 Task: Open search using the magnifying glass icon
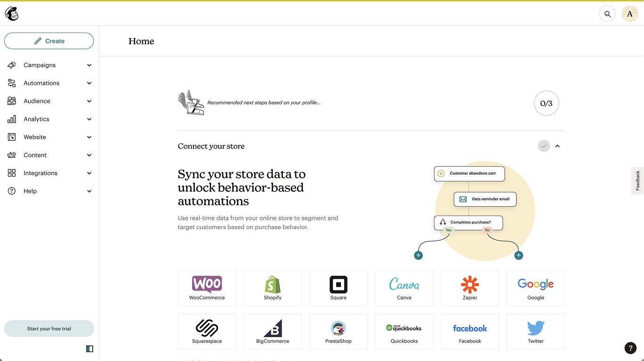(x=607, y=14)
